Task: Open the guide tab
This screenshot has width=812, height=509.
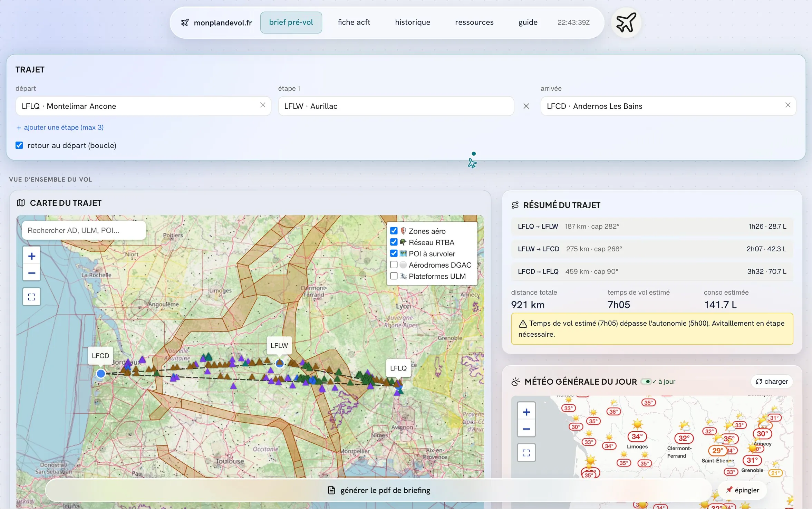Action: click(528, 22)
